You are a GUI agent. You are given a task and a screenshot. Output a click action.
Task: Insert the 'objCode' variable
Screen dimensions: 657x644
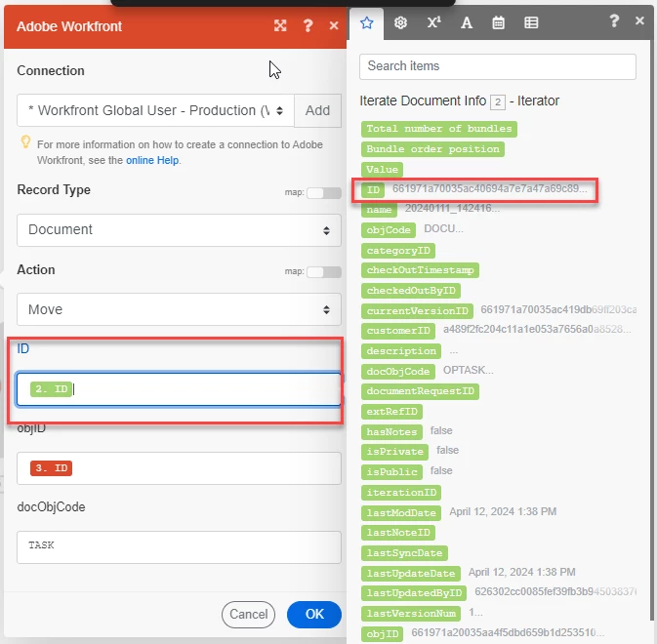tap(389, 230)
